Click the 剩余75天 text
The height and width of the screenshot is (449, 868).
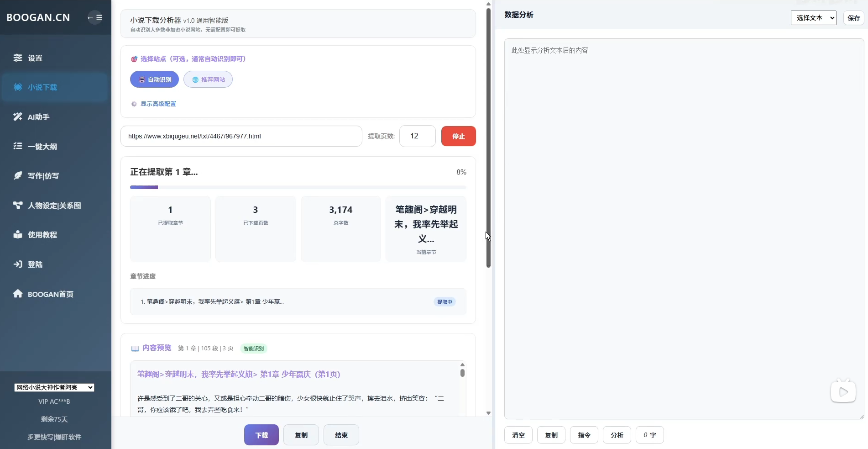[54, 419]
